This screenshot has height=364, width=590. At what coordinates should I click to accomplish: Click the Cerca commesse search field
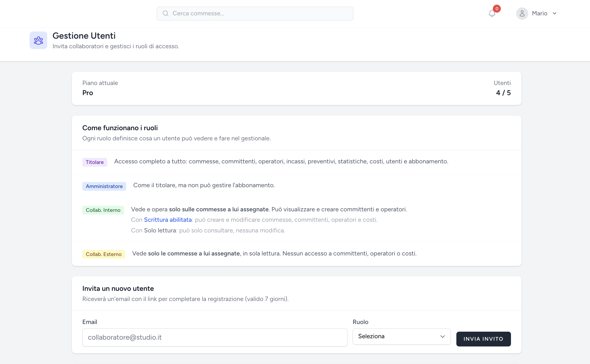[x=255, y=13]
